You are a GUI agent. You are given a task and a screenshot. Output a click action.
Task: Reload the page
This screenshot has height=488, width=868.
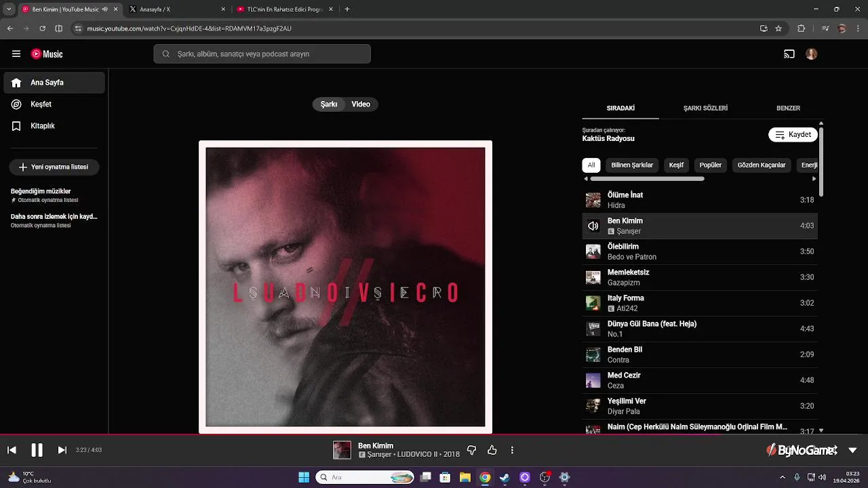42,28
